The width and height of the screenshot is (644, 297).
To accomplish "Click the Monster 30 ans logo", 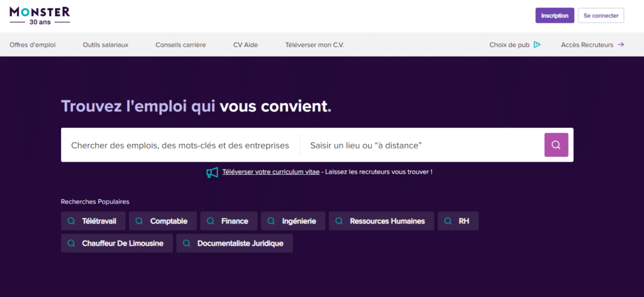I will 40,16.
